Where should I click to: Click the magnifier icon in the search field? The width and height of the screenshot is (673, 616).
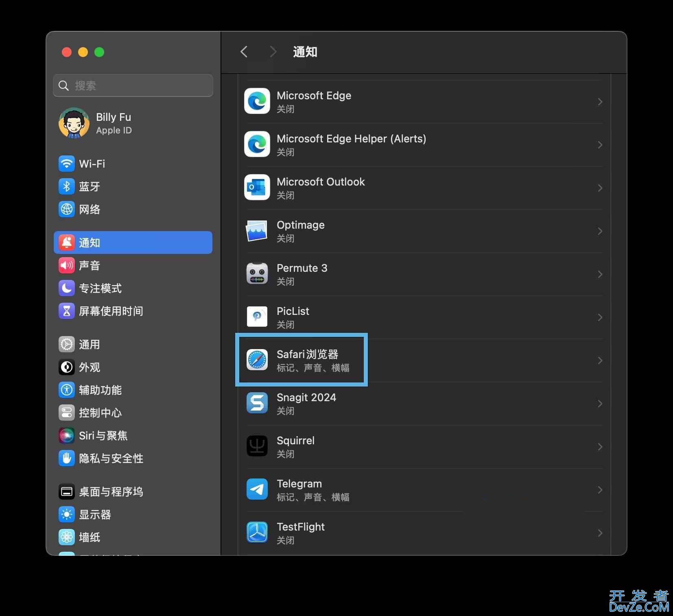63,85
